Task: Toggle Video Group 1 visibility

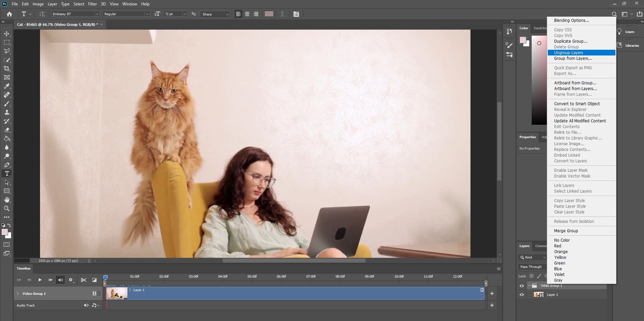Action: (x=522, y=285)
